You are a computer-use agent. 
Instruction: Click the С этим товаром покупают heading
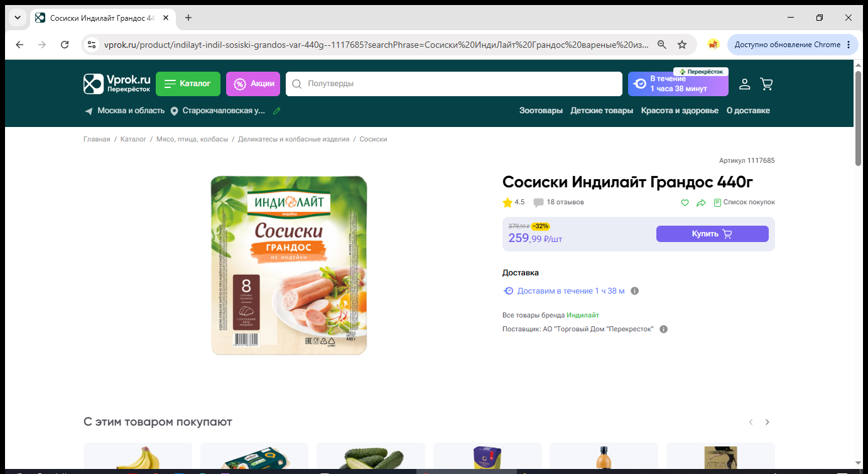click(x=158, y=422)
